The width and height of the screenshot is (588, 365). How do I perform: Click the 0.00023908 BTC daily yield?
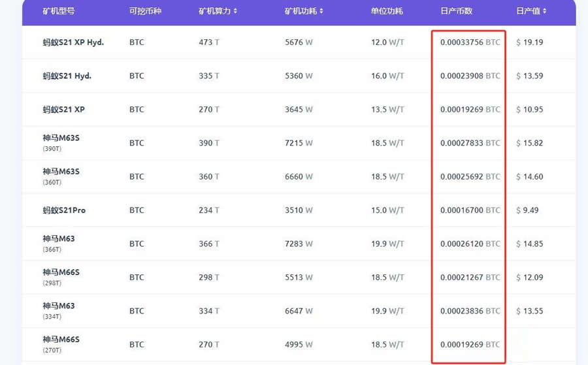pyautogui.click(x=470, y=76)
